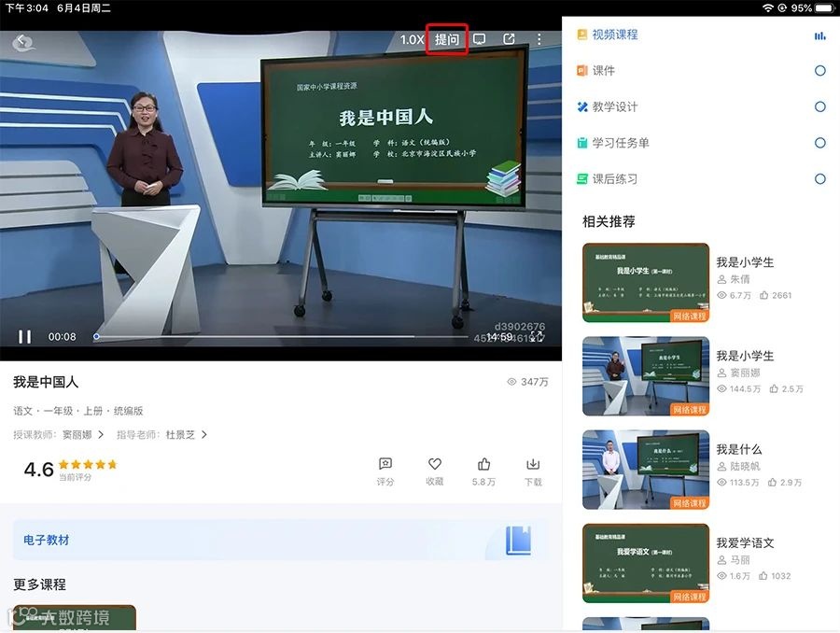Select 视频课程 resource tab
This screenshot has height=633, width=840.
point(615,35)
